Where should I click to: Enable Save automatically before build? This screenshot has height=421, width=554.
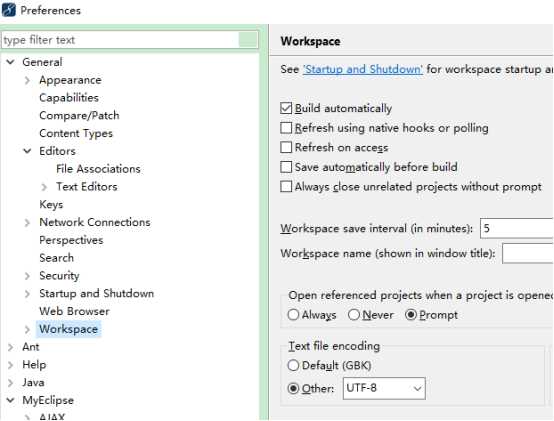pyautogui.click(x=286, y=167)
